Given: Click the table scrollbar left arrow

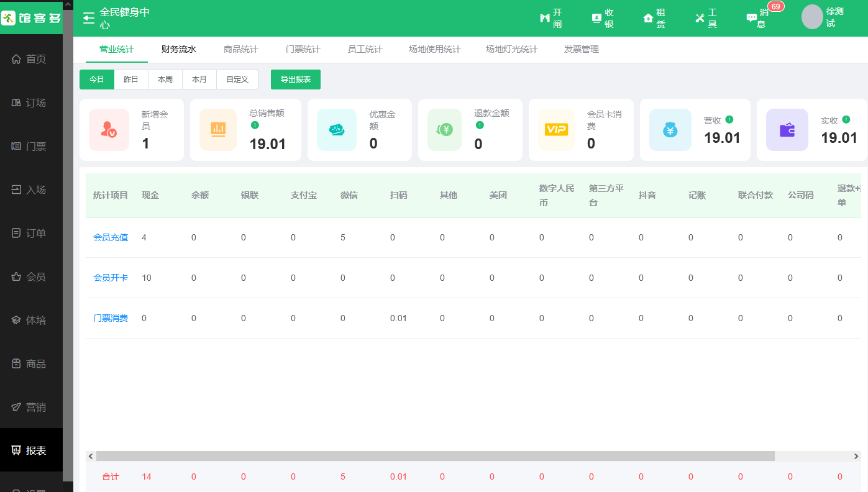Looking at the screenshot, I should (91, 456).
